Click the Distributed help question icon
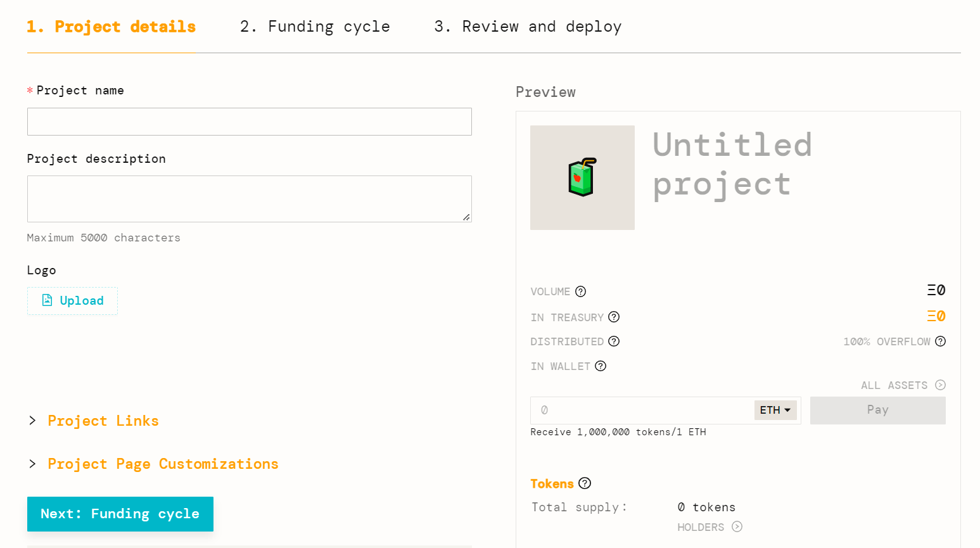 click(614, 341)
